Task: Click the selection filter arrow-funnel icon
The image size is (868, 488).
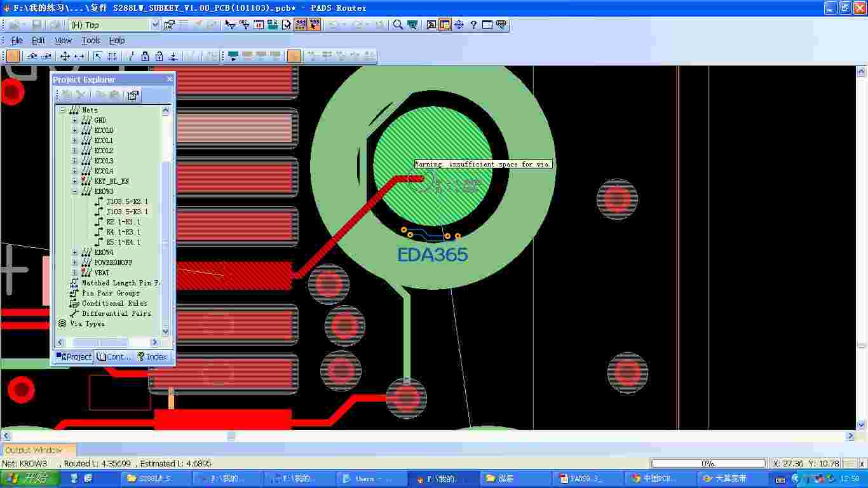Action: (x=230, y=25)
